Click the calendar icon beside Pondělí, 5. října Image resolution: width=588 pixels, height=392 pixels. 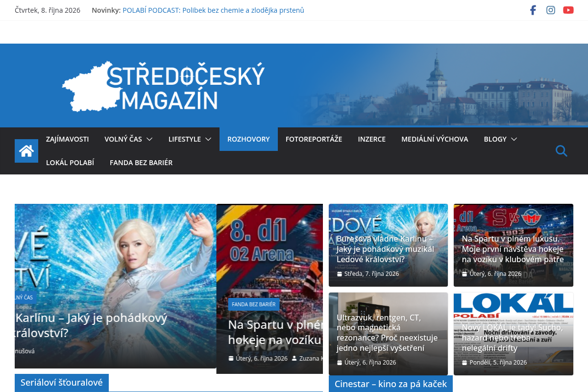coord(465,363)
